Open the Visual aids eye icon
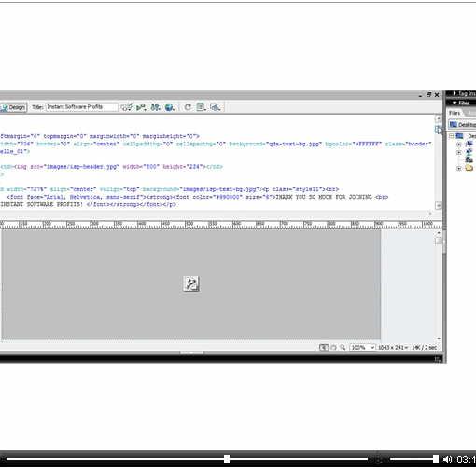 tap(215, 107)
